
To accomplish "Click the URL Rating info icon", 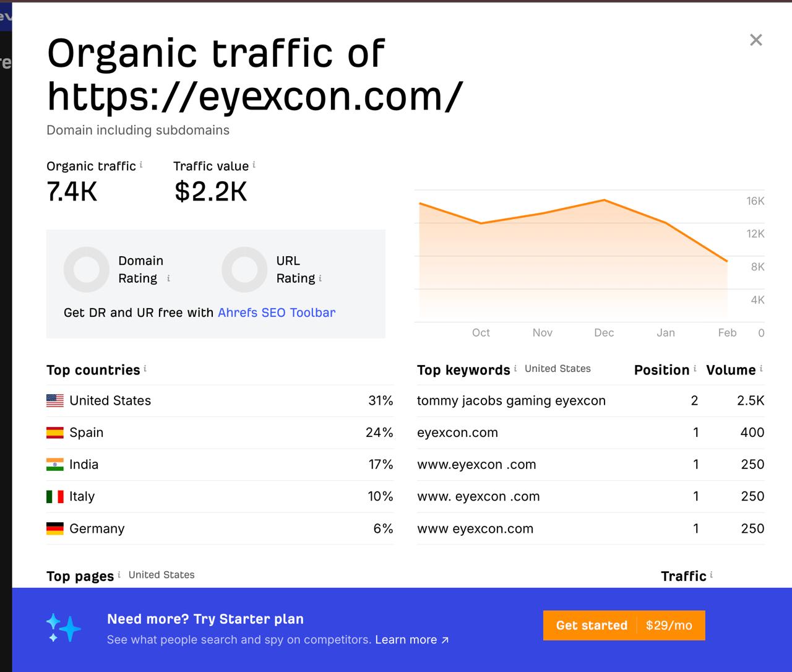I will [x=320, y=278].
